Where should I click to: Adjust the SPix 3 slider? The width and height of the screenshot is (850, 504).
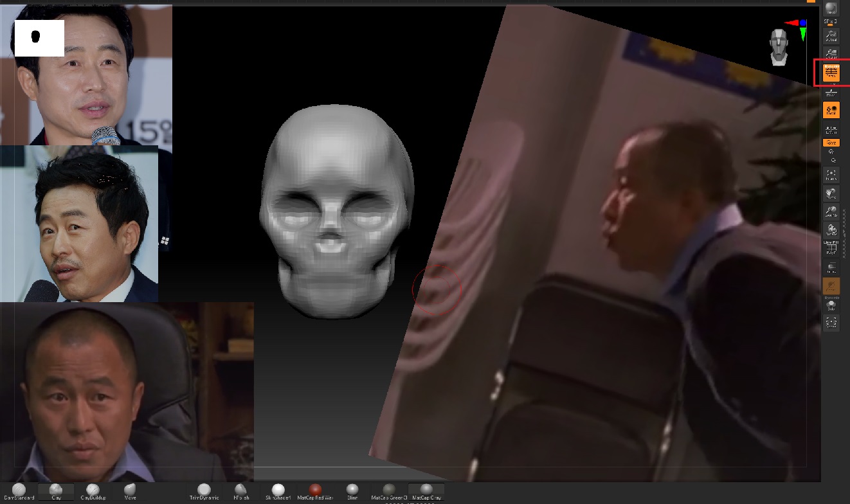[831, 22]
